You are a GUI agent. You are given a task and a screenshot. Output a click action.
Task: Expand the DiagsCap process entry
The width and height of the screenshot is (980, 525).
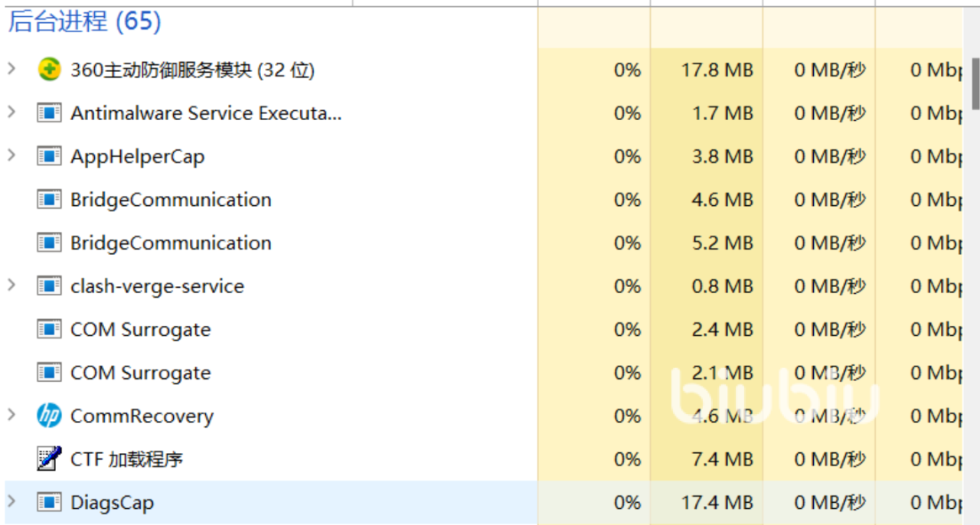(11, 501)
